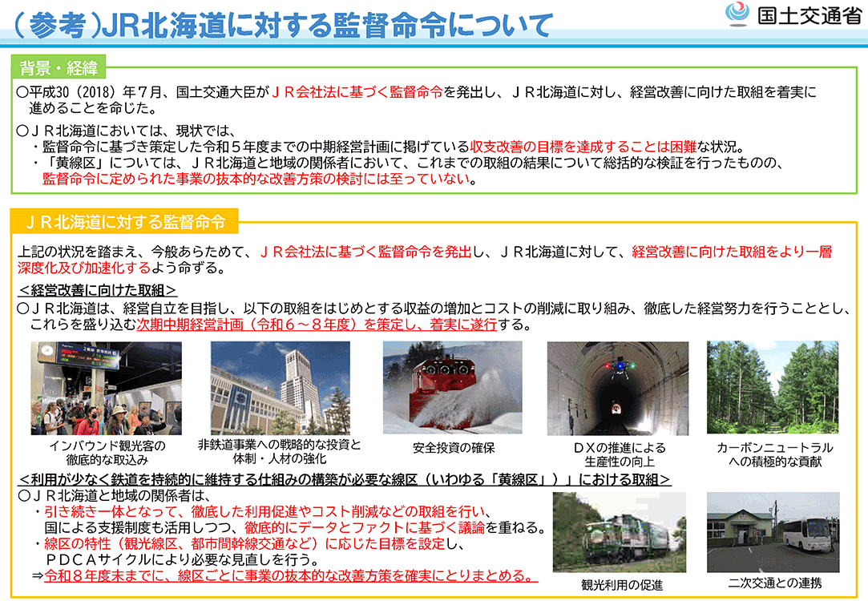The width and height of the screenshot is (868, 601).
Task: Click caption 安全投資の確保
Action: coord(454,448)
